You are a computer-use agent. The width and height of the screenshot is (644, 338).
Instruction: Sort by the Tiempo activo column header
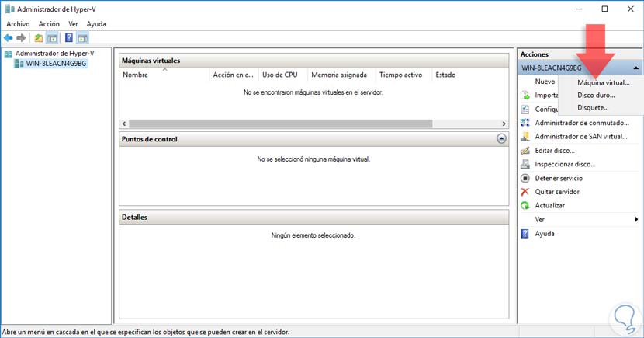(403, 75)
